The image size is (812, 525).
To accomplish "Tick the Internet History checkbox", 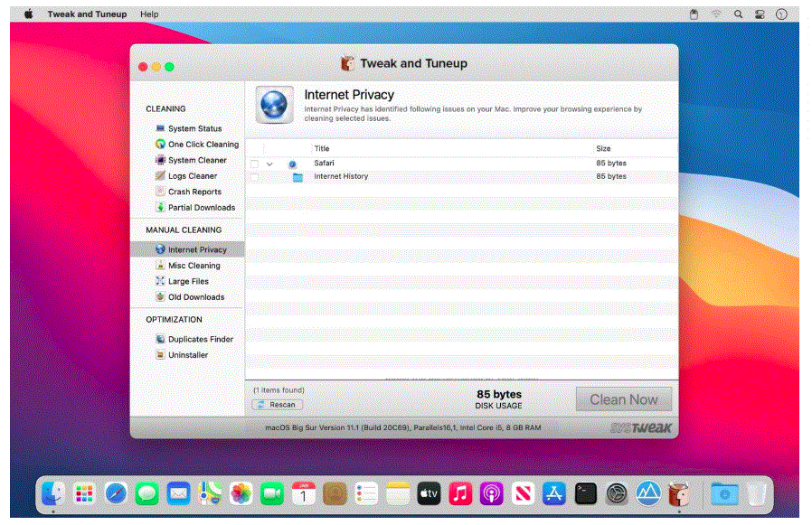I will pyautogui.click(x=254, y=177).
